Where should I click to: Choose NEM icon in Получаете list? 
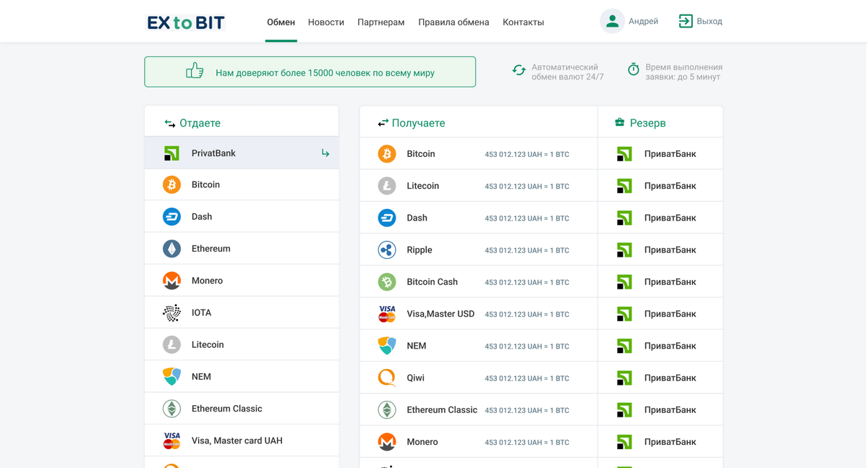387,346
